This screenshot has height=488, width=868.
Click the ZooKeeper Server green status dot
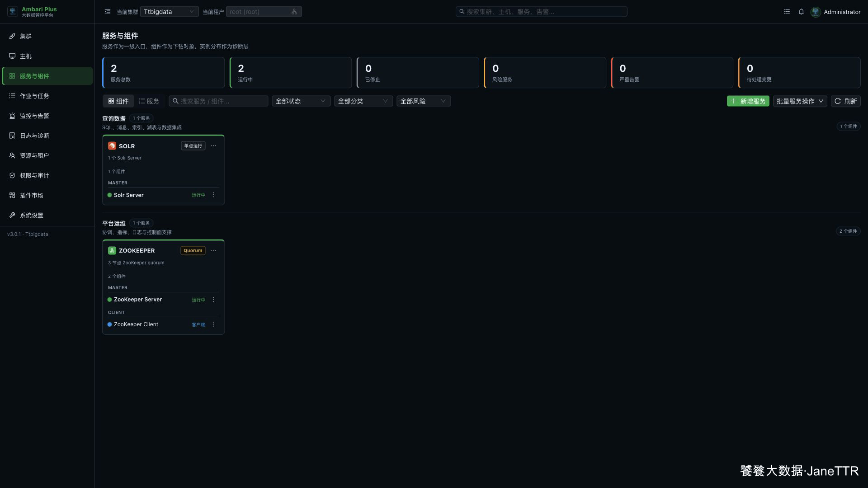pos(109,300)
